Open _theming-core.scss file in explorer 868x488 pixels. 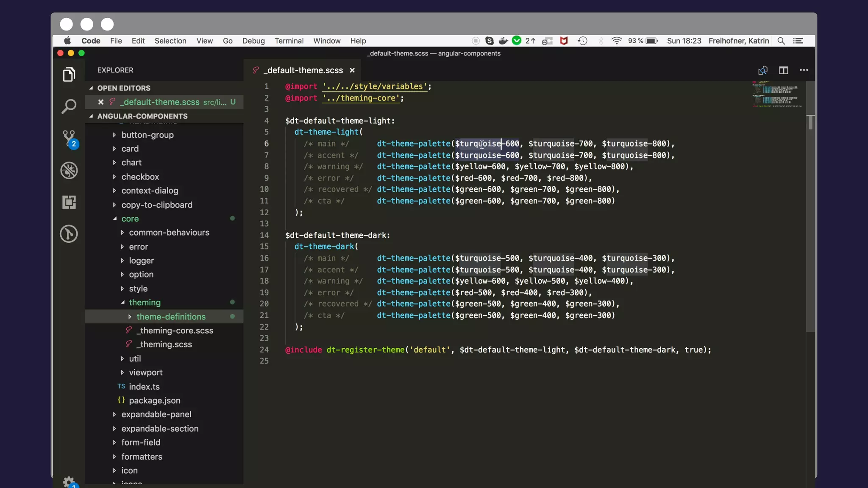[175, 331]
